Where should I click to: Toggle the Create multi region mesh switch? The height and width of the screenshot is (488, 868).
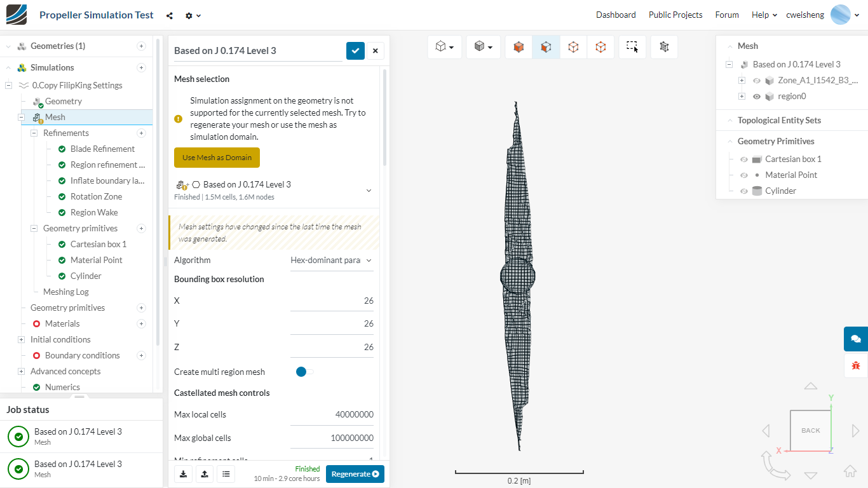coord(304,372)
